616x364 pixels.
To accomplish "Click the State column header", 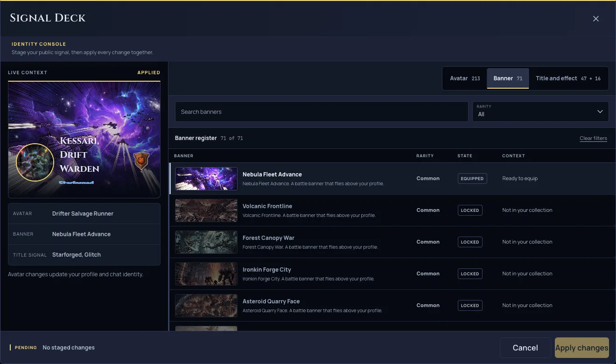I will 465,156.
